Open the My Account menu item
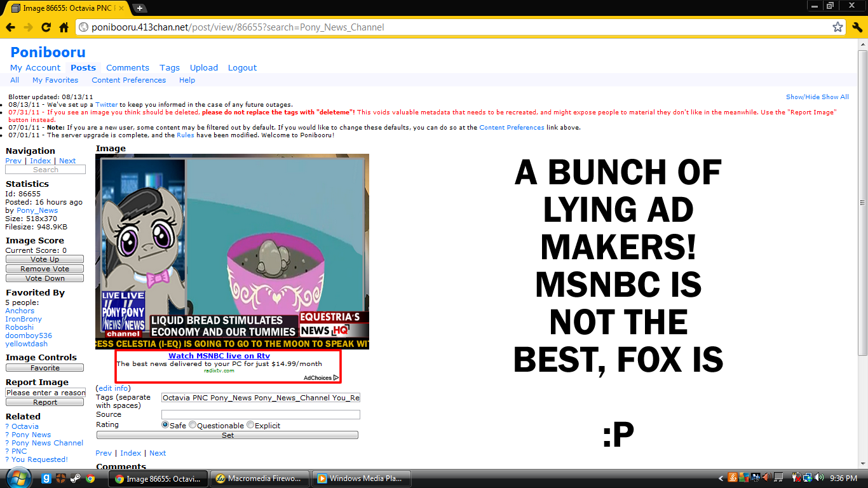Screen dimensions: 868x488 (x=36, y=68)
